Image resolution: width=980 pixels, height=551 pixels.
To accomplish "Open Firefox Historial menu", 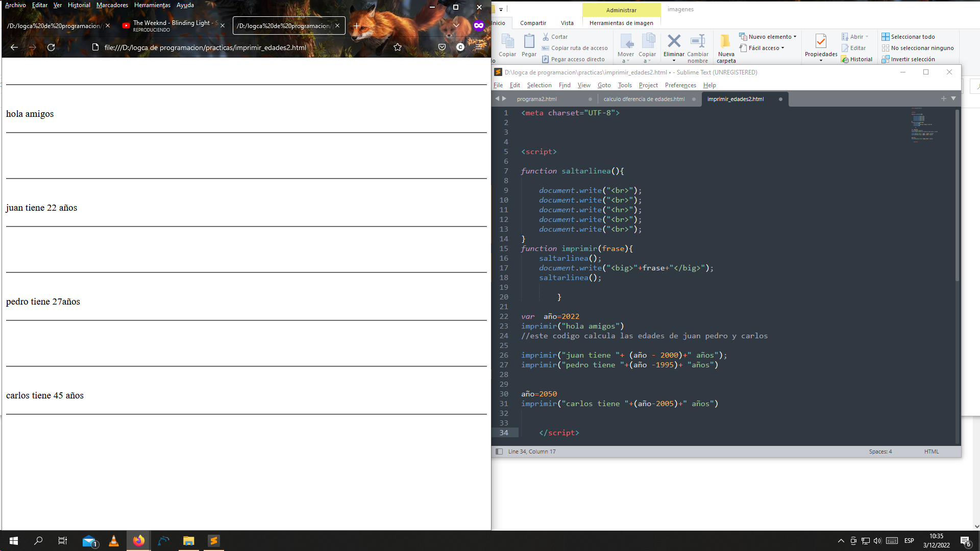I will [x=79, y=5].
